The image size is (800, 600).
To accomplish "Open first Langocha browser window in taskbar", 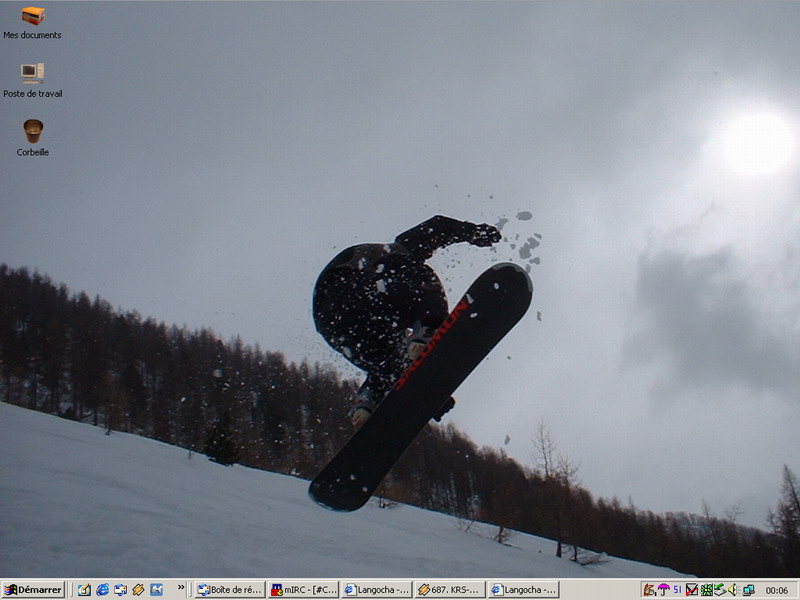I will [x=377, y=590].
